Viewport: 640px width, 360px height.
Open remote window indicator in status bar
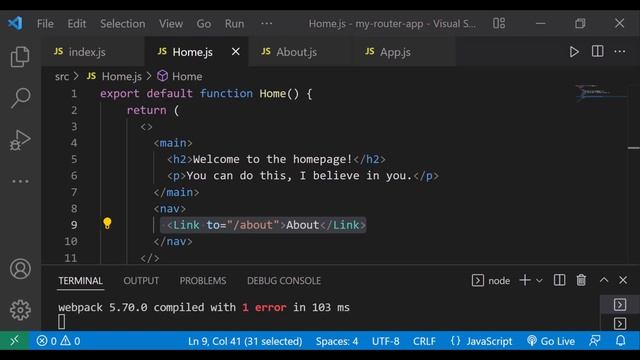coord(14,340)
